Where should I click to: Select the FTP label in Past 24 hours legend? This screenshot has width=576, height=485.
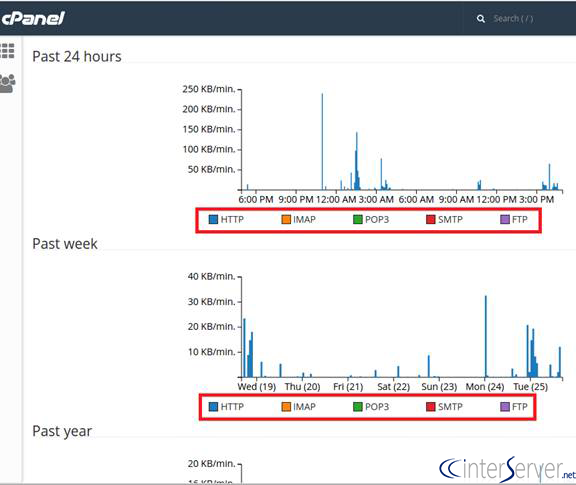coord(520,219)
